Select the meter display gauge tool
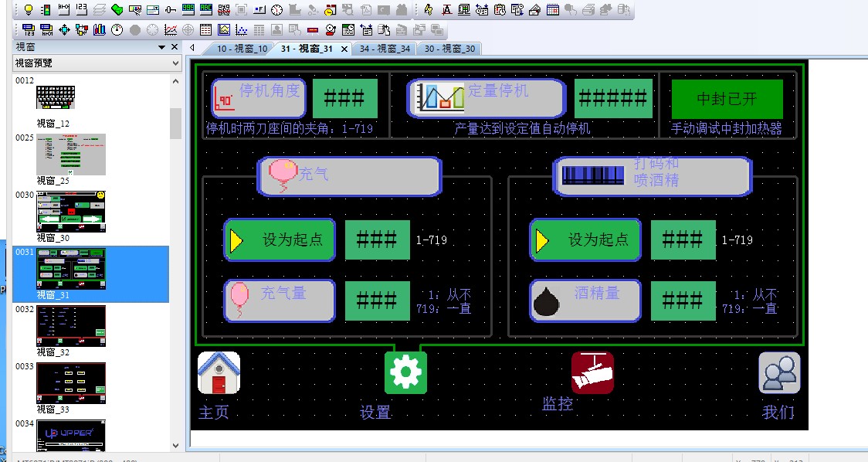 pyautogui.click(x=117, y=30)
